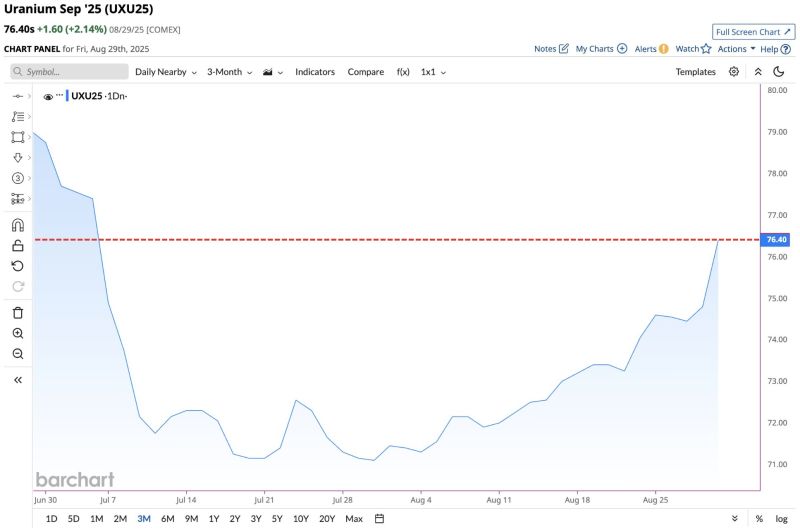The width and height of the screenshot is (800, 532).
Task: Open f(x) expressions menu
Action: coord(403,72)
